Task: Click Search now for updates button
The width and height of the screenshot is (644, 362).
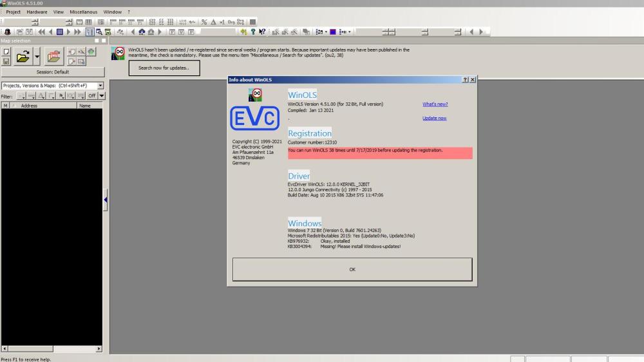Action: 164,68
